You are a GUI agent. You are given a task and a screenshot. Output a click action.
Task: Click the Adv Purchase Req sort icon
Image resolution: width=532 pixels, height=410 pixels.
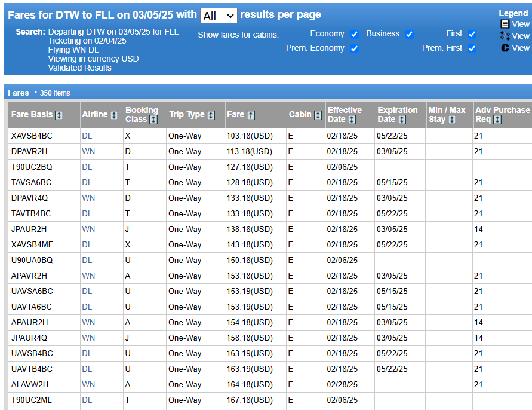point(497,120)
